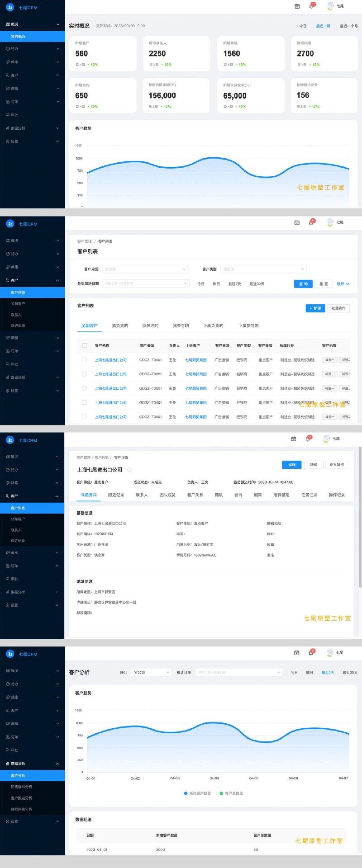Image resolution: width=362 pixels, height=868 pixels.
Task: Open the 附件信息 tab on the 客户详情 page
Action: [281, 495]
